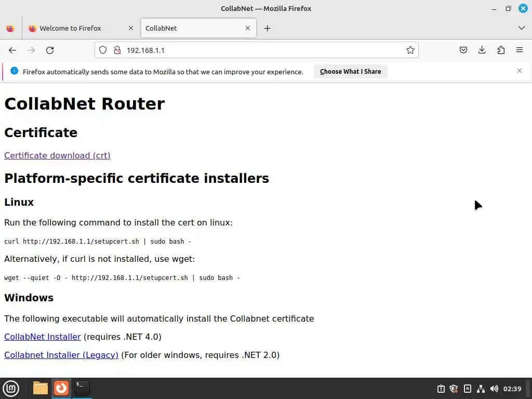Open the Linux Mint start menu
The image size is (532, 399).
(11, 388)
